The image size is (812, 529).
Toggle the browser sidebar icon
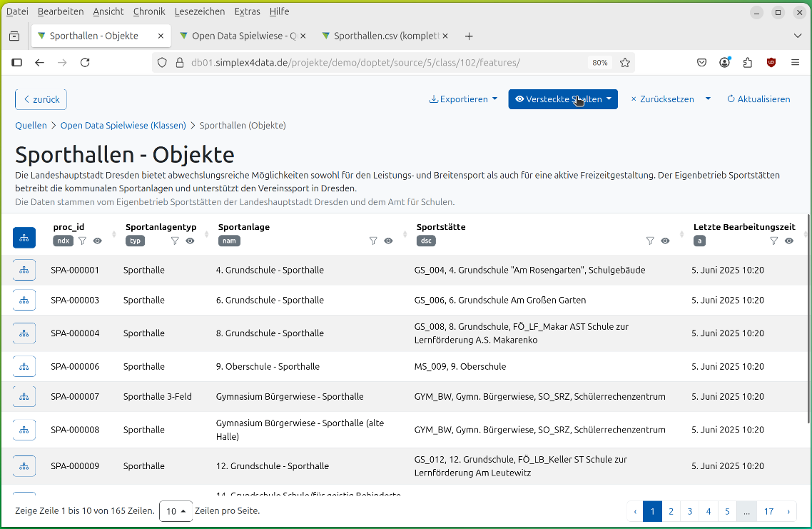(16, 62)
